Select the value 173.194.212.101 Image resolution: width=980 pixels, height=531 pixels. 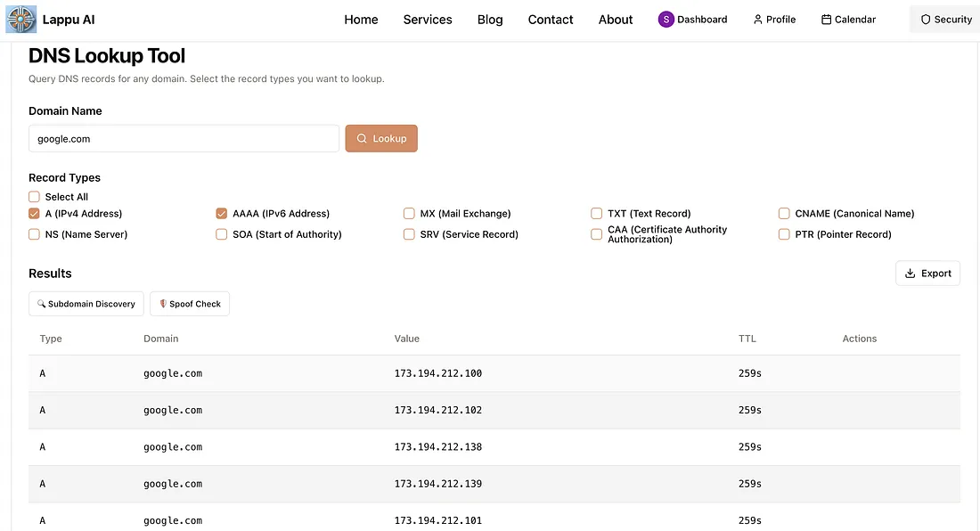(x=438, y=520)
